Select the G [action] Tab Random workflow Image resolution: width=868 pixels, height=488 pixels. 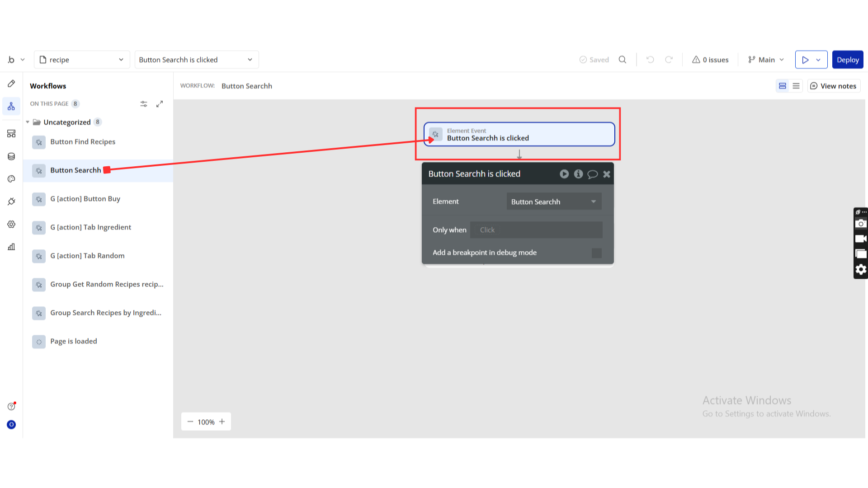[x=87, y=256]
